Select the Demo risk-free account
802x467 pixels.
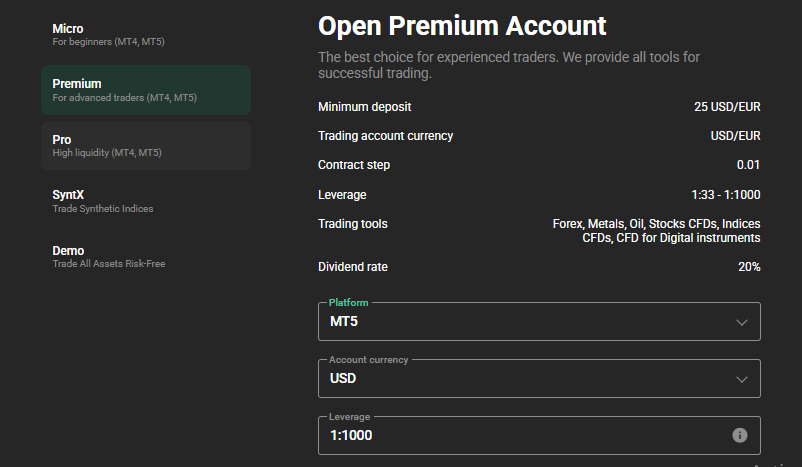146,257
